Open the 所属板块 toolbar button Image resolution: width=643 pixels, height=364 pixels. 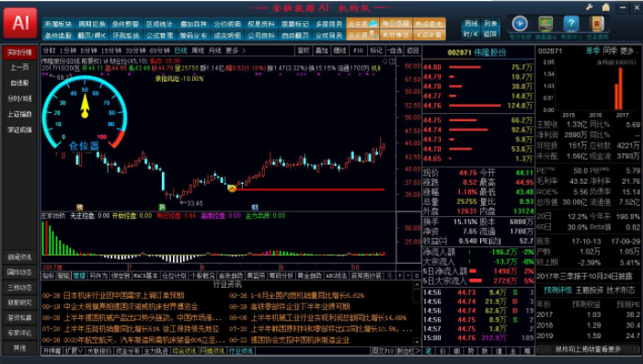coord(58,24)
